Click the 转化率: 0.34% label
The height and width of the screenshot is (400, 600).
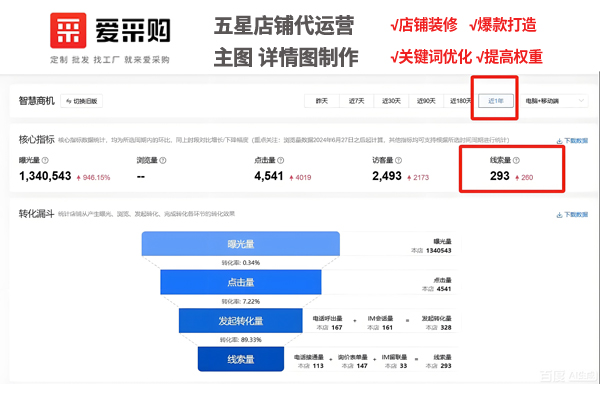coord(241,263)
